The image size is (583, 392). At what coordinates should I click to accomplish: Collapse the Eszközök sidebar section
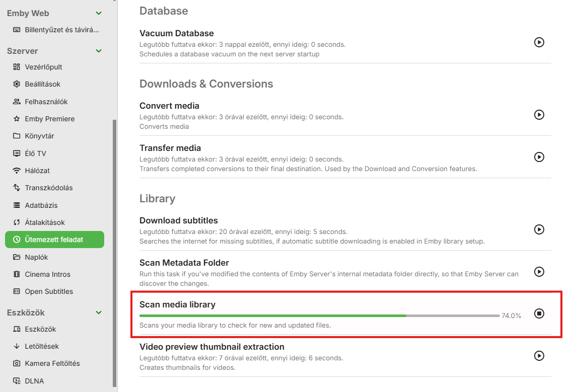(99, 312)
